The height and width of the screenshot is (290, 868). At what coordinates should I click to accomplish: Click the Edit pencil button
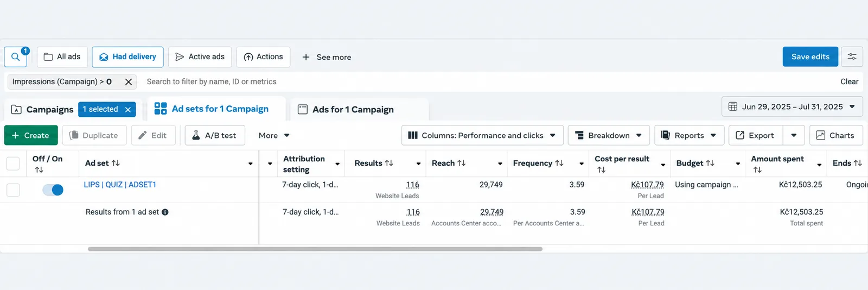(153, 135)
